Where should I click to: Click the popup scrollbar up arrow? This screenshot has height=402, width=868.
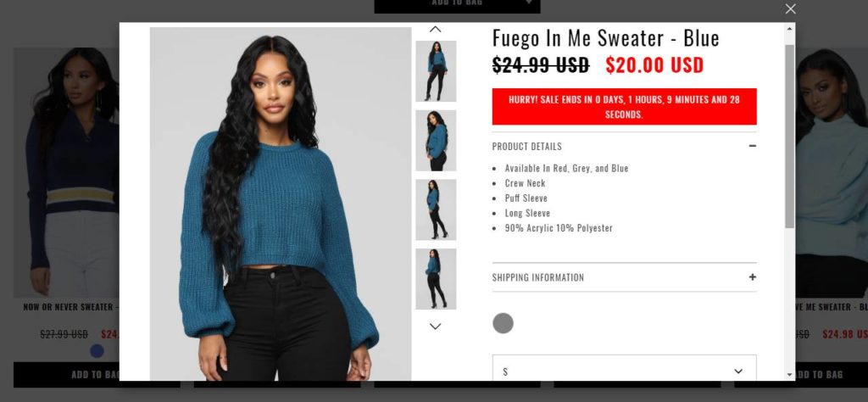789,28
